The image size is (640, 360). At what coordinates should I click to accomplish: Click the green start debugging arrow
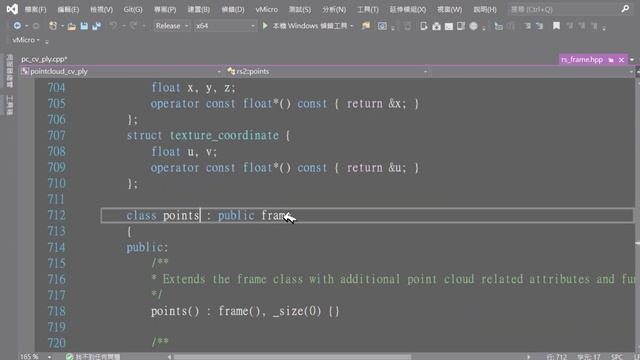(x=265, y=26)
